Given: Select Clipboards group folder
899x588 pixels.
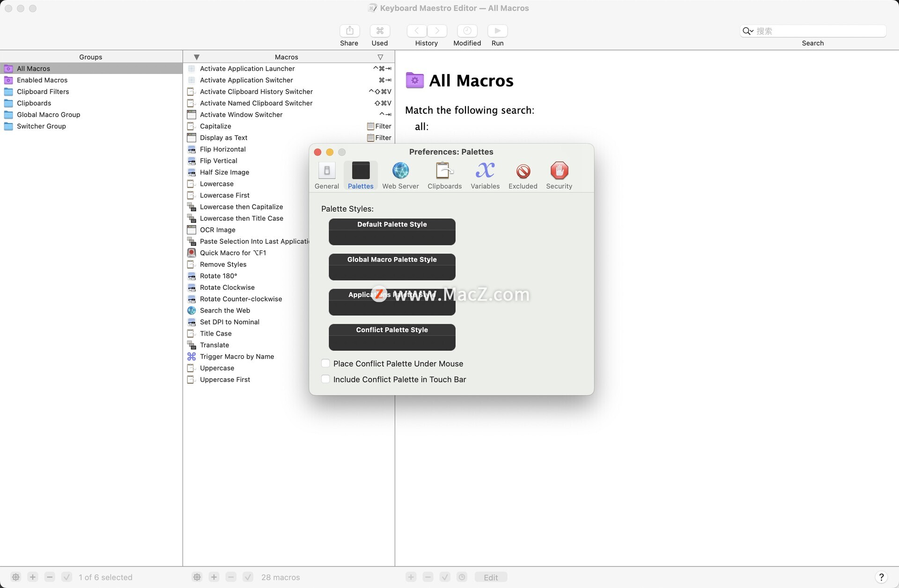Looking at the screenshot, I should (x=91, y=103).
